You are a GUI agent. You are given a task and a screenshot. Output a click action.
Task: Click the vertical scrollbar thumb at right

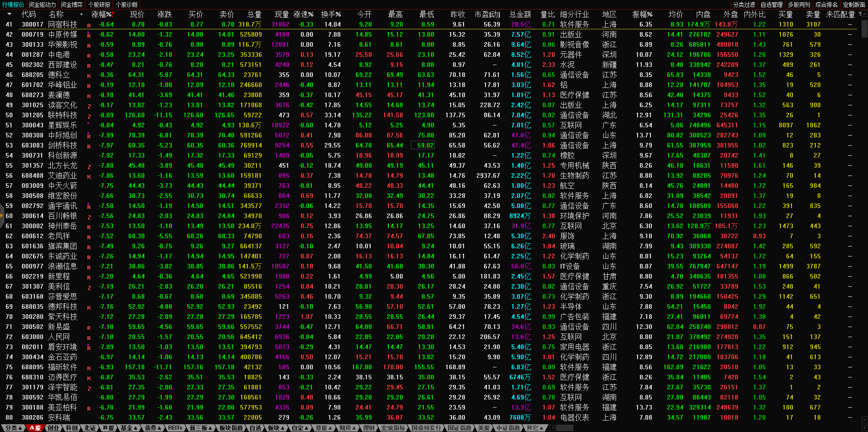point(864,27)
